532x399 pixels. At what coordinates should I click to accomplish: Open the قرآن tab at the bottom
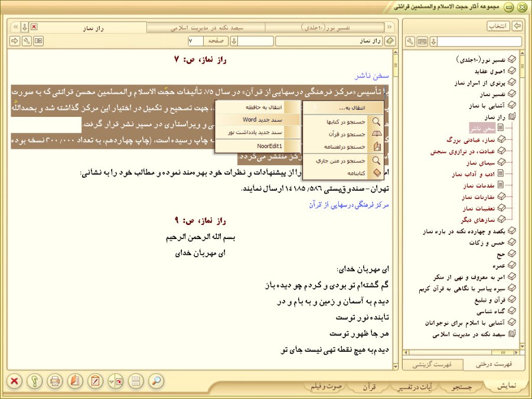(x=369, y=387)
